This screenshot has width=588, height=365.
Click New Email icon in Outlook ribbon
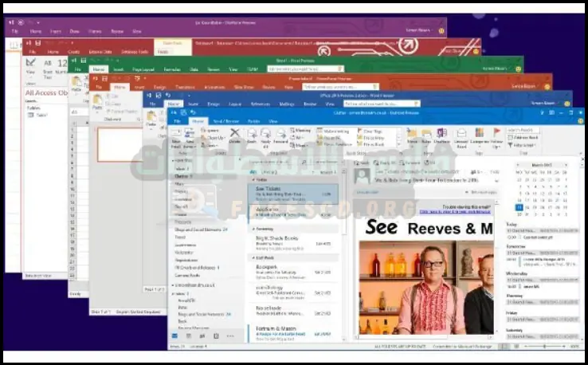176,134
